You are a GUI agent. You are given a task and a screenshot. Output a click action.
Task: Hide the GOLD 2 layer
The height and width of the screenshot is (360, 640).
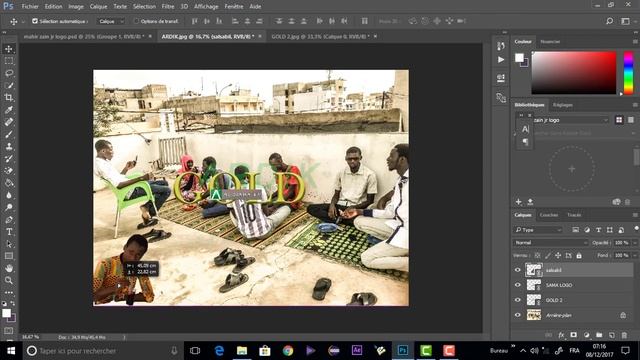click(x=518, y=300)
